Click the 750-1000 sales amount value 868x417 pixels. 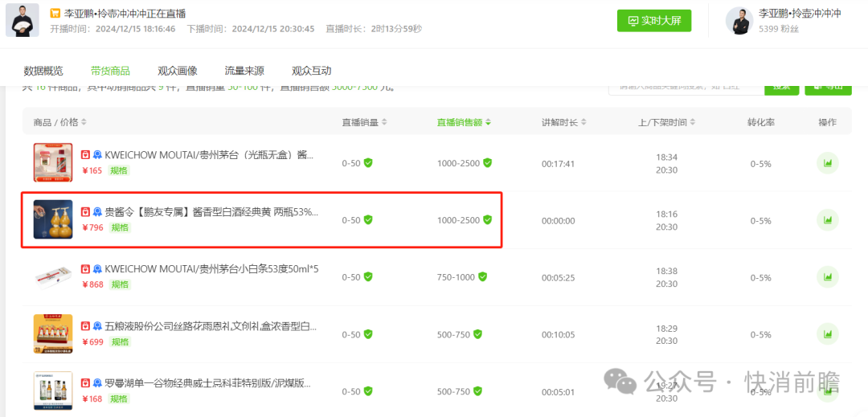point(457,277)
